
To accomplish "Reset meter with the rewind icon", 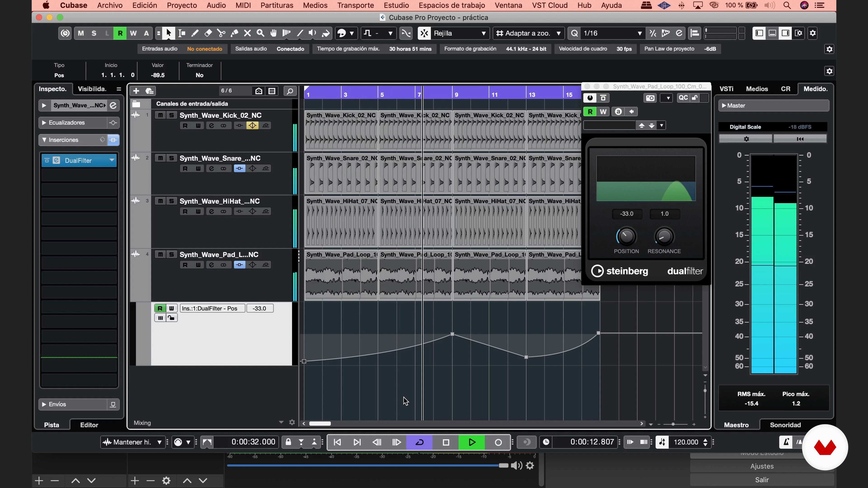I will pyautogui.click(x=800, y=139).
